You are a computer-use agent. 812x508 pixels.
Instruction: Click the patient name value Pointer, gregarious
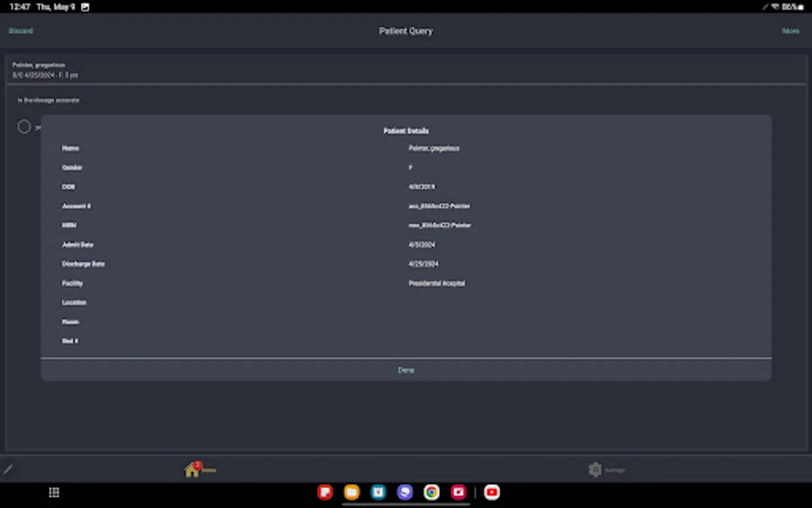(x=434, y=148)
